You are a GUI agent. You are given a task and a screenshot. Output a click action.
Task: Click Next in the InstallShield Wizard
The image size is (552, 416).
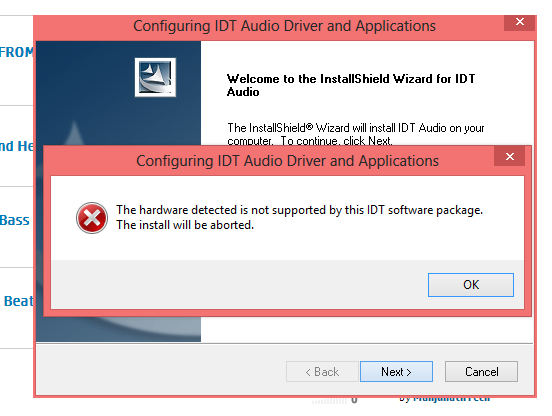396,372
